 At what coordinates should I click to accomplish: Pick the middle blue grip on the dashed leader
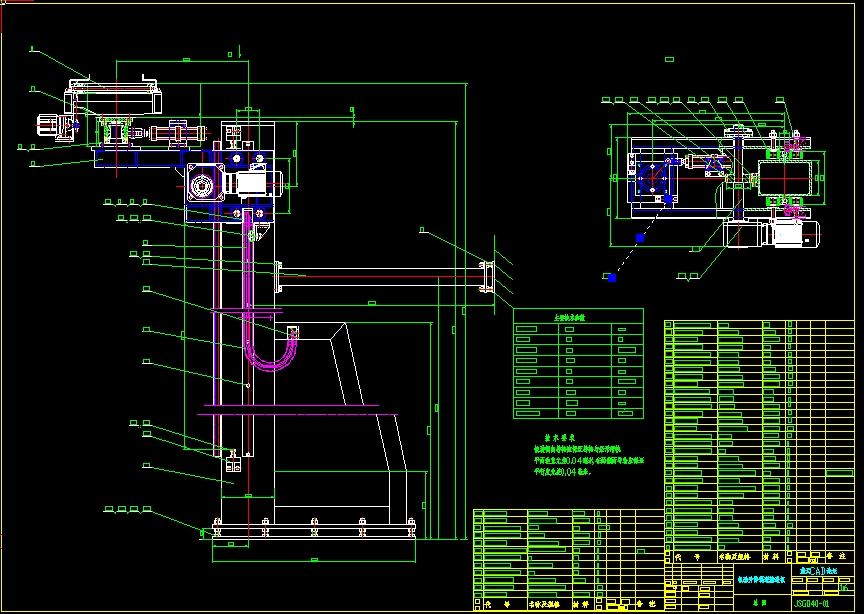[640, 238]
